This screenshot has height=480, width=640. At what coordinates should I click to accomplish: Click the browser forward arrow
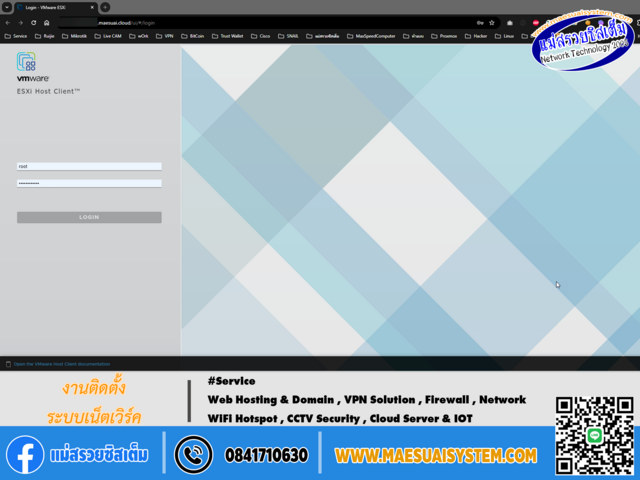coord(20,23)
